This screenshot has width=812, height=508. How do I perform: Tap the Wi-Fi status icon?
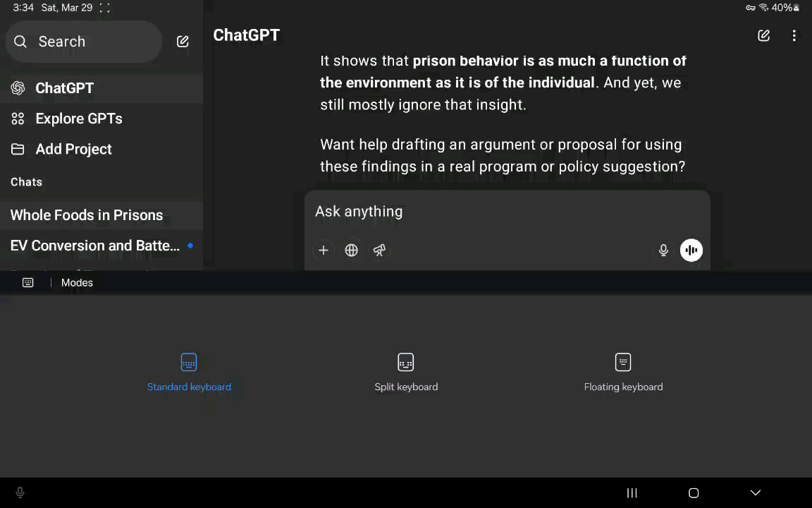pyautogui.click(x=763, y=8)
